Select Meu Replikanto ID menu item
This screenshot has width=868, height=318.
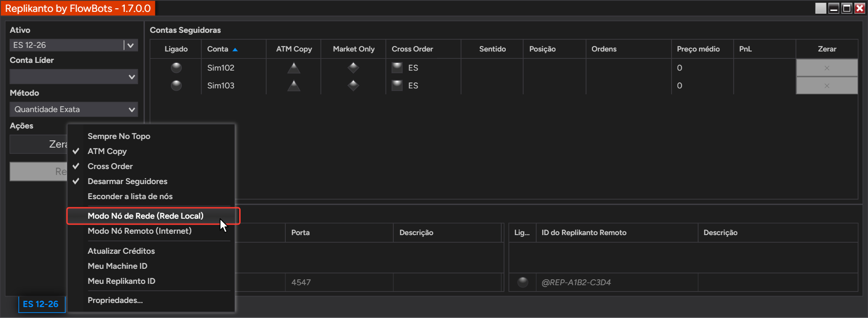[151, 281]
